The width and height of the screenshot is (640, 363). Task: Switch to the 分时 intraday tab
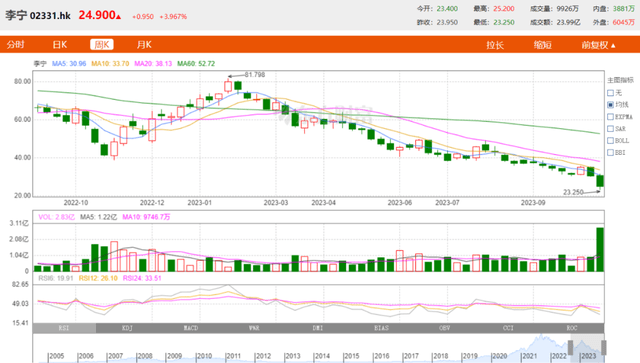(x=16, y=45)
